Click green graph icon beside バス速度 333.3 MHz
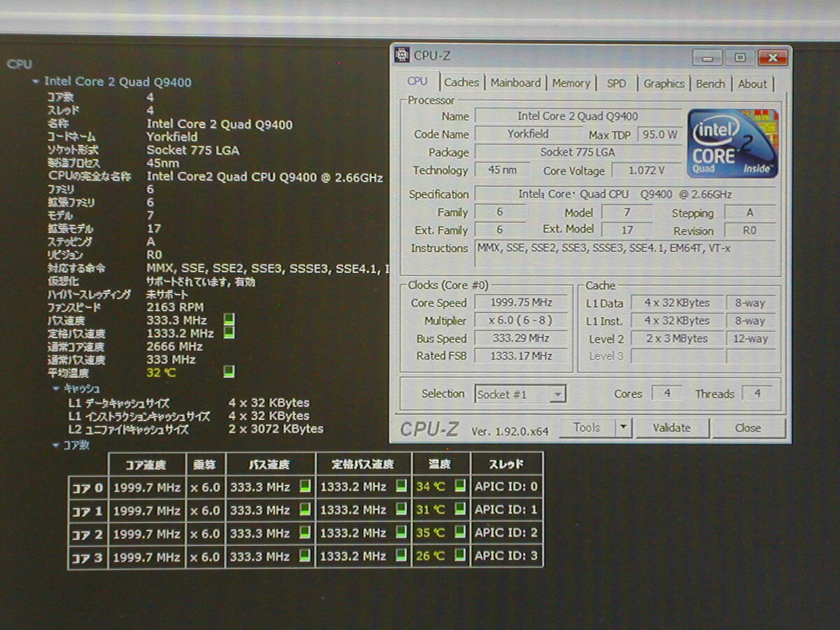 [229, 320]
